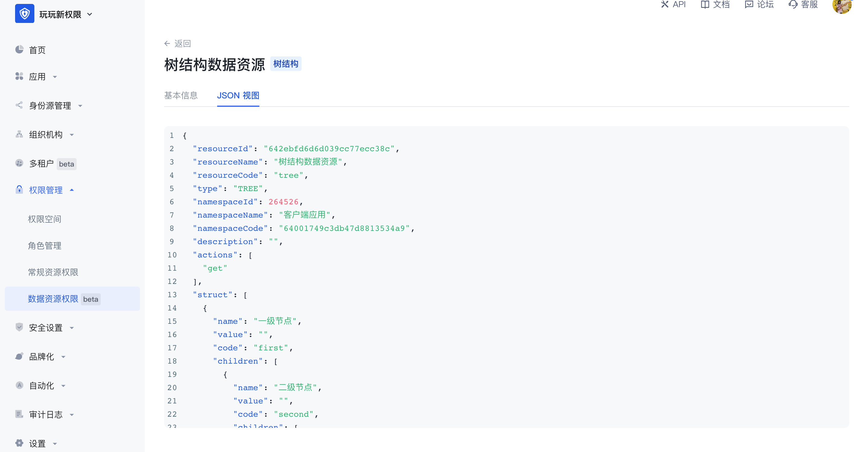Open 数据资源权限 in the sidebar
The height and width of the screenshot is (452, 868).
[x=53, y=299]
